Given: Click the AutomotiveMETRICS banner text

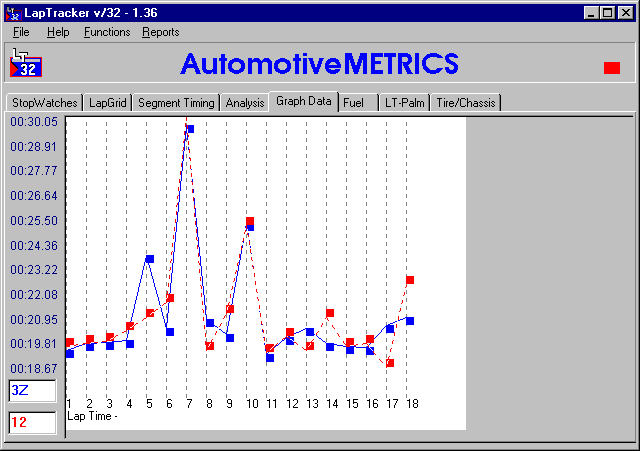Looking at the screenshot, I should pyautogui.click(x=319, y=64).
